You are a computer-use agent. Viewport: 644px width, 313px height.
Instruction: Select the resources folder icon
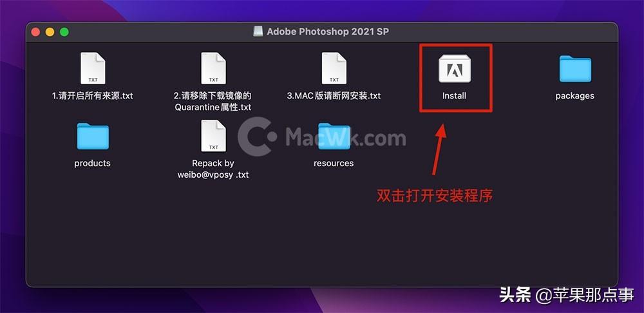pyautogui.click(x=334, y=136)
